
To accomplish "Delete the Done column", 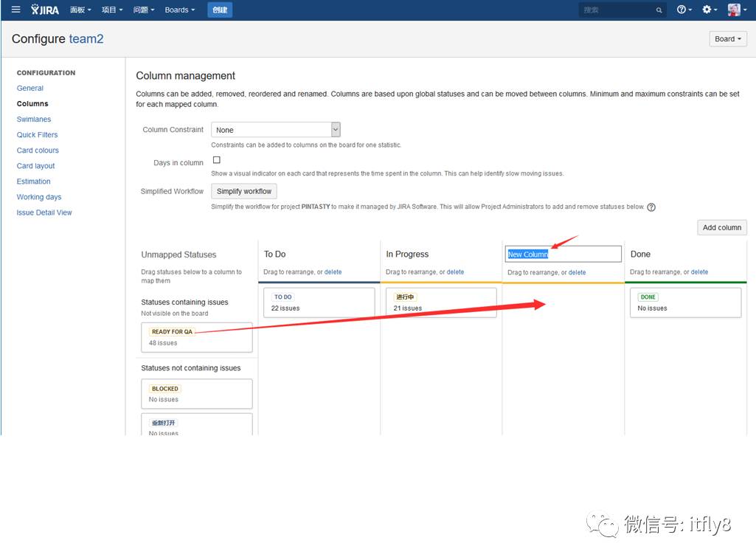I will (699, 272).
